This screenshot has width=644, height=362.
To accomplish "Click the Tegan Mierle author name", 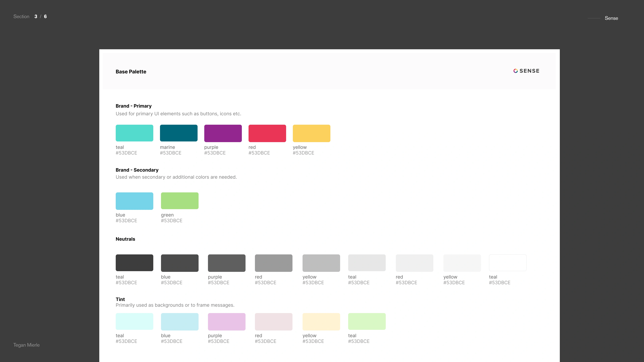I will pyautogui.click(x=26, y=345).
